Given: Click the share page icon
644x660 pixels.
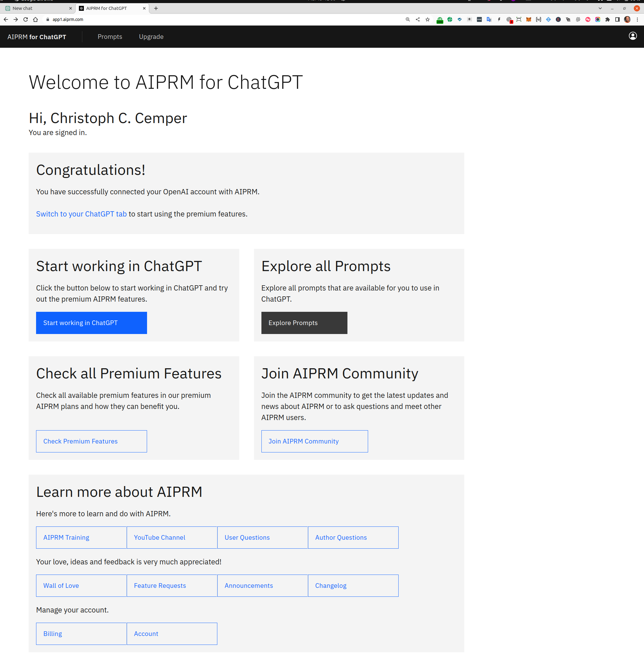Looking at the screenshot, I should pyautogui.click(x=418, y=20).
